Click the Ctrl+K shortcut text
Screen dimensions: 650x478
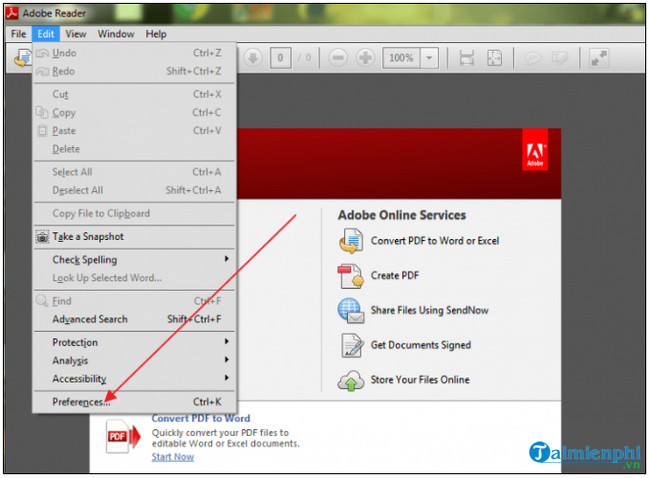(x=207, y=402)
